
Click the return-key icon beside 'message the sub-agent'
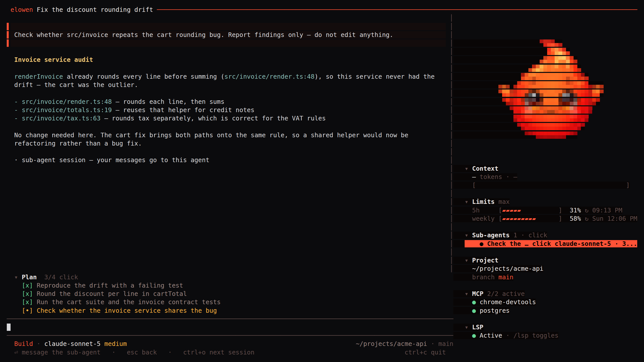coord(16,352)
